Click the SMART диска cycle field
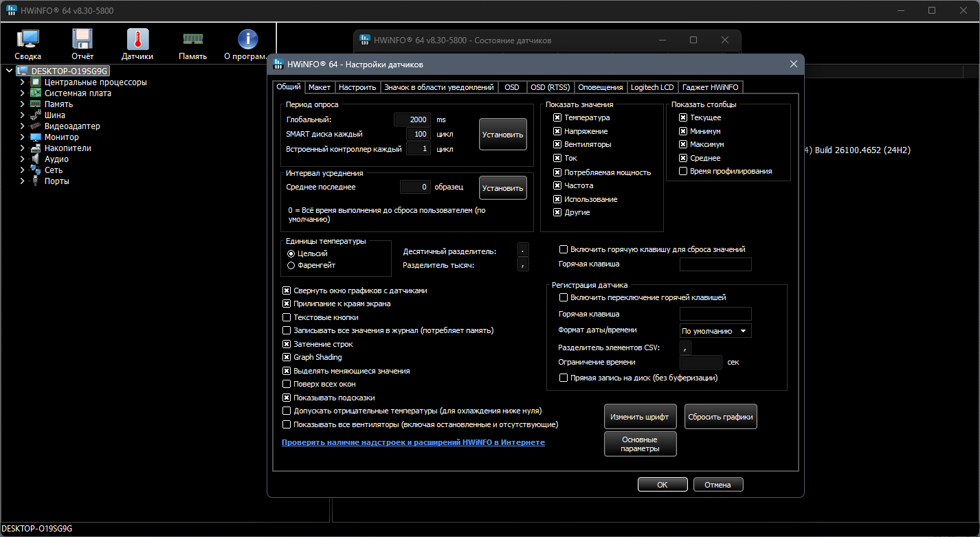This screenshot has width=980, height=537. (x=419, y=134)
